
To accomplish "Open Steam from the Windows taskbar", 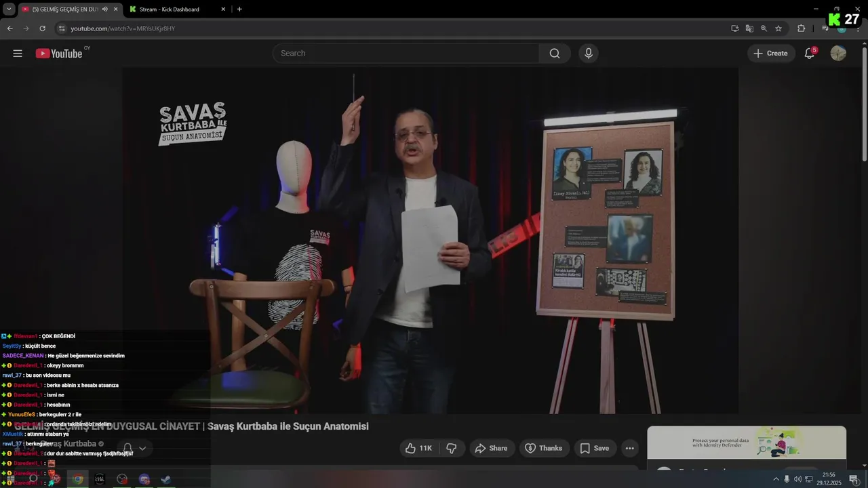I will pos(165,479).
